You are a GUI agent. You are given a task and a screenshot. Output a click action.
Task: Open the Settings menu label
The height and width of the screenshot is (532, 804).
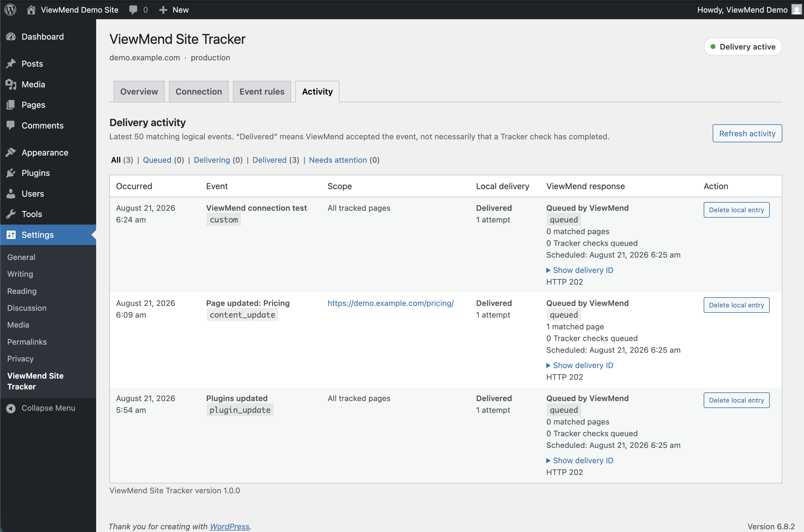[x=37, y=235]
